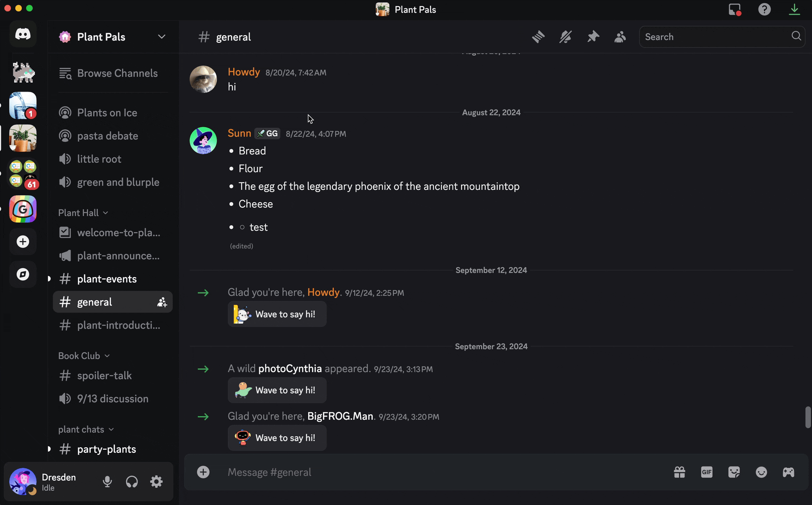Viewport: 812px width, 505px height.
Task: Select Browse Channels
Action: (x=113, y=73)
